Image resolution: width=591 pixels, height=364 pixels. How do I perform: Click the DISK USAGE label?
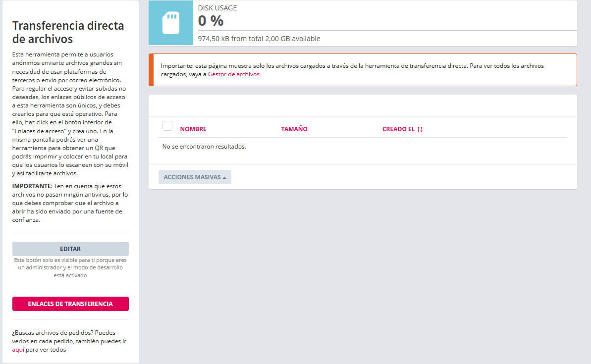(217, 8)
